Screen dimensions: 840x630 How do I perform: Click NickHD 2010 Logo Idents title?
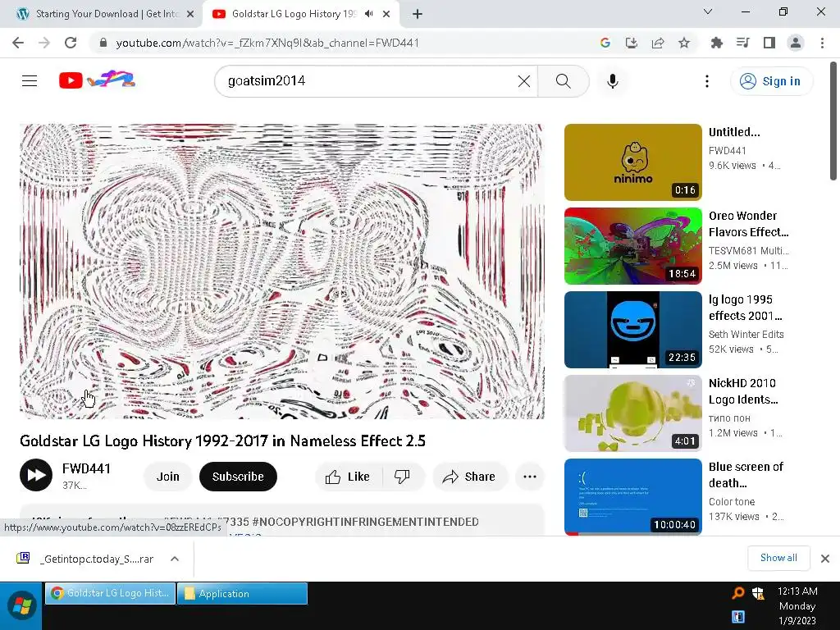(x=743, y=391)
